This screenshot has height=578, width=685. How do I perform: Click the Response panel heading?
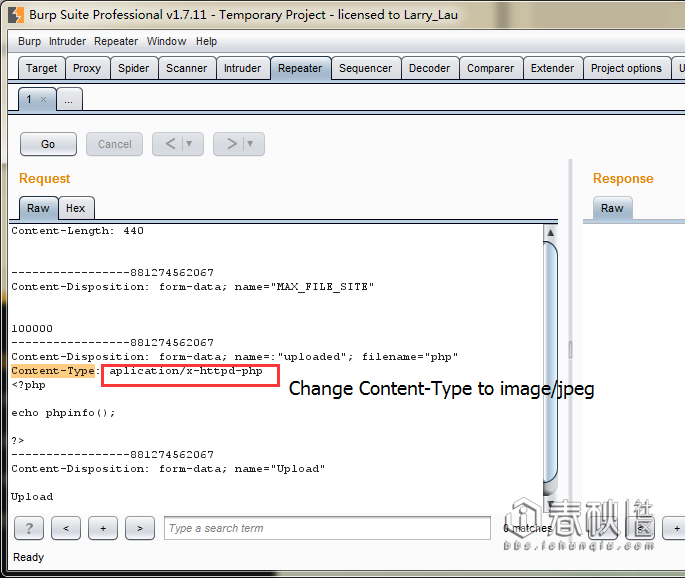click(623, 178)
